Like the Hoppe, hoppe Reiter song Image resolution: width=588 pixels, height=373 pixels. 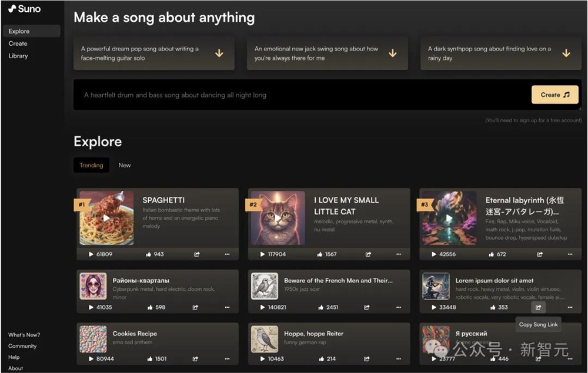(320, 358)
